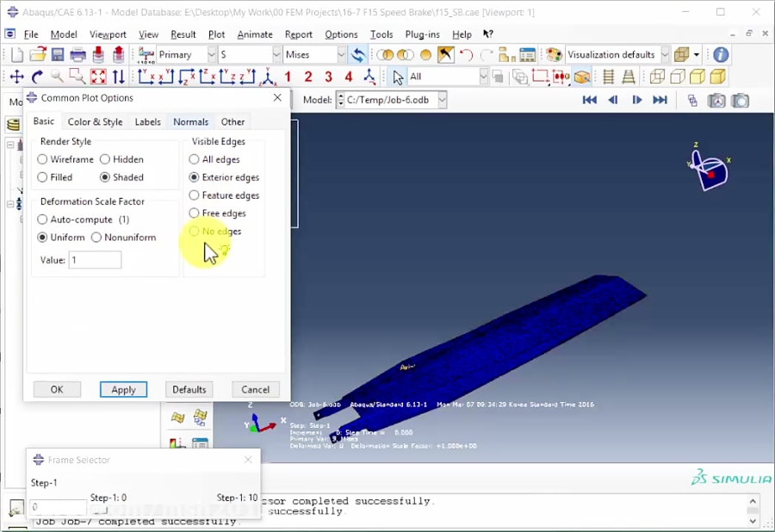This screenshot has width=775, height=532.
Task: Select the wireframe render style cube icon
Action: [657, 77]
